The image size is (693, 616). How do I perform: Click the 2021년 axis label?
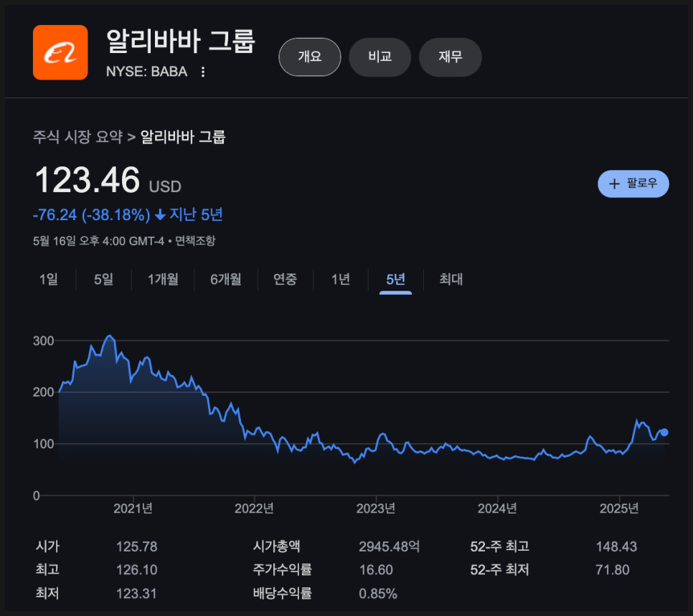pyautogui.click(x=133, y=508)
